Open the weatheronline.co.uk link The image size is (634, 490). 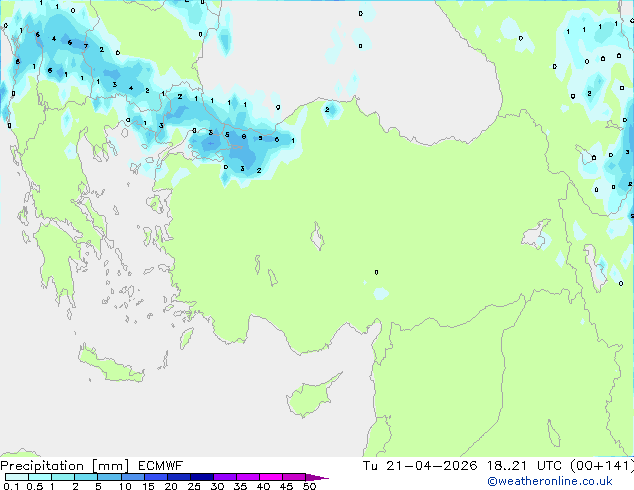[x=550, y=481]
